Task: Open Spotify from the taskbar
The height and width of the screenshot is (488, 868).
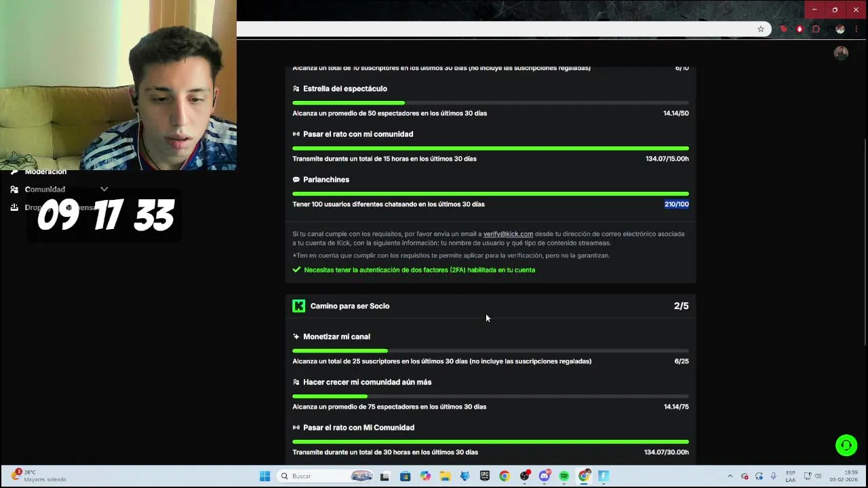Action: point(564,476)
